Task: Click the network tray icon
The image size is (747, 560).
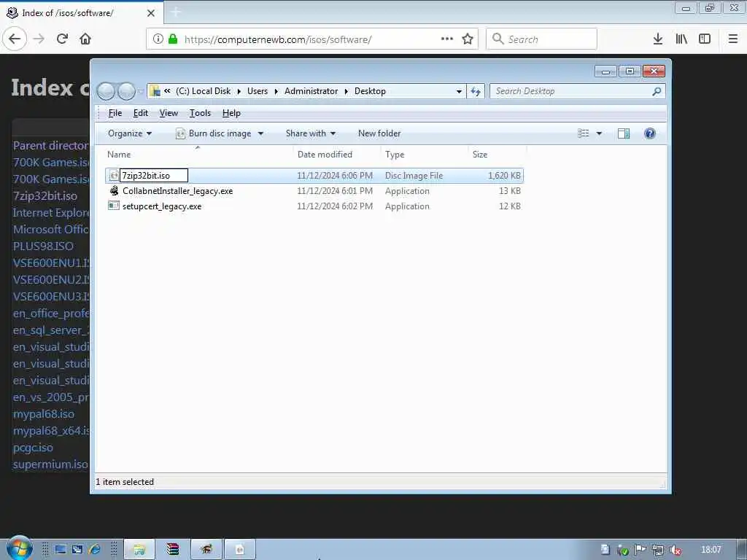Action: pos(658,550)
